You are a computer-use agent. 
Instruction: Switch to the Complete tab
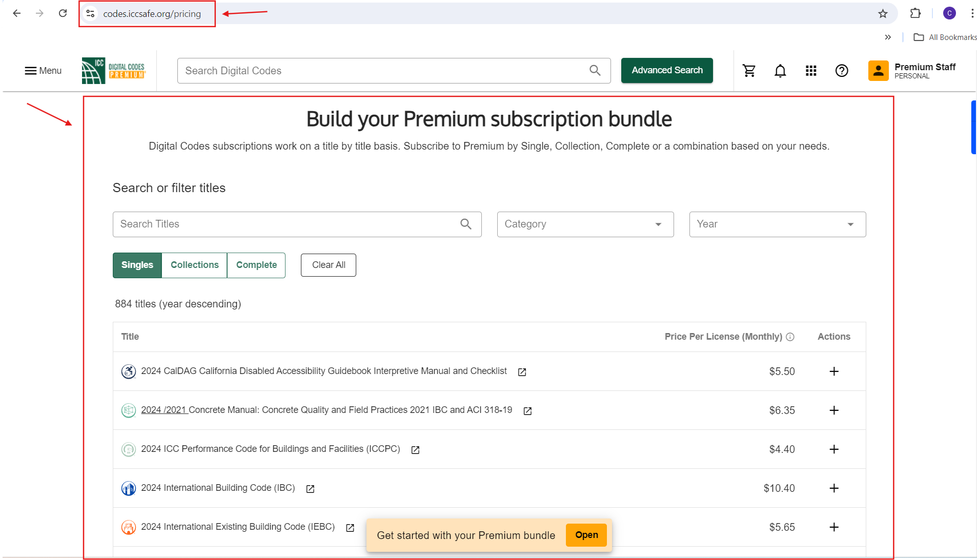coord(256,265)
